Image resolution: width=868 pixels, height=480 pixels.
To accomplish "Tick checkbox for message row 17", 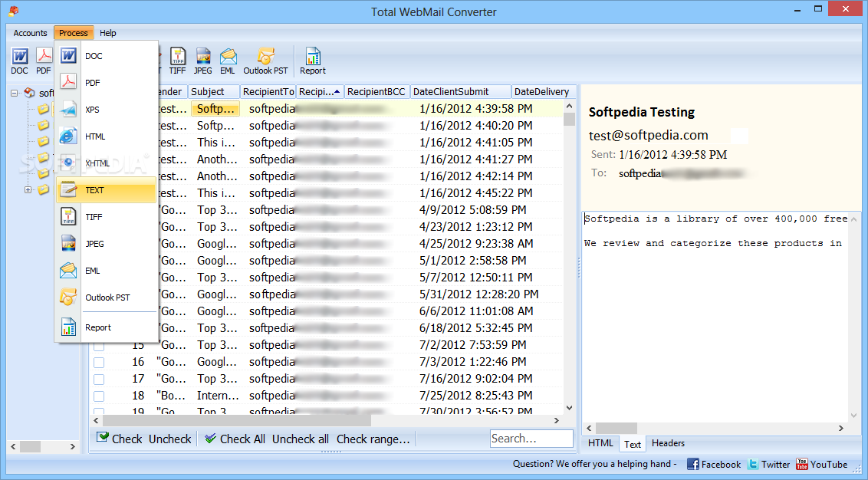I will (99, 380).
